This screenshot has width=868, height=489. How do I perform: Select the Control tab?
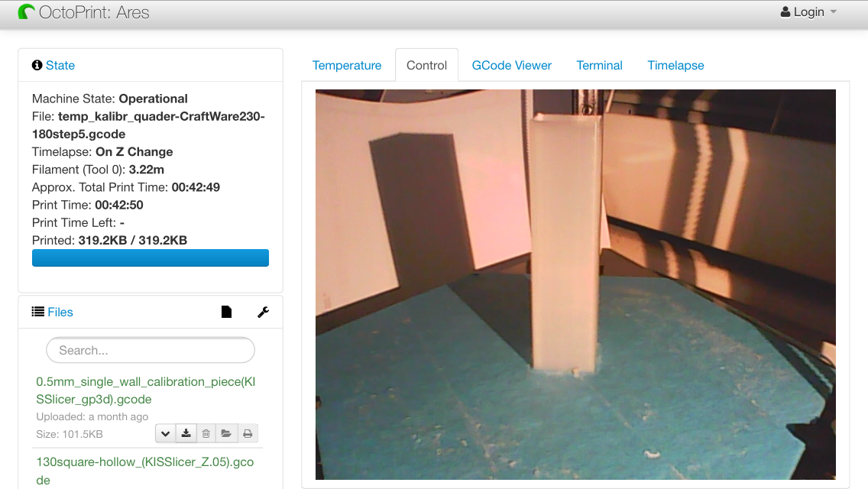(426, 66)
